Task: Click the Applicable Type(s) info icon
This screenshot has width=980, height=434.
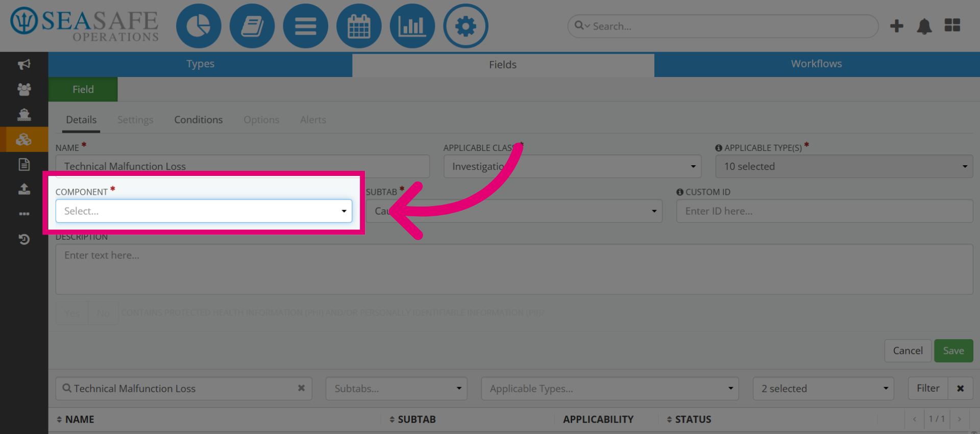Action: (719, 148)
